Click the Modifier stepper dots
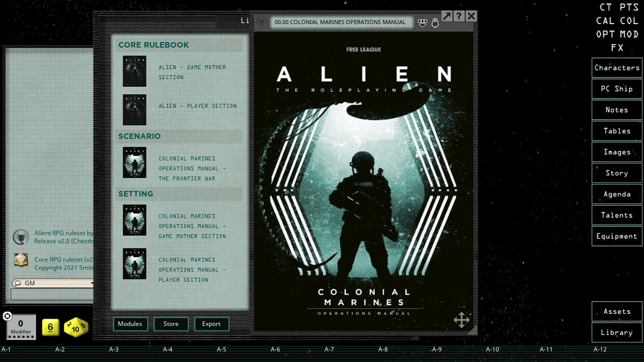This screenshot has width=644, height=362. 21,336
